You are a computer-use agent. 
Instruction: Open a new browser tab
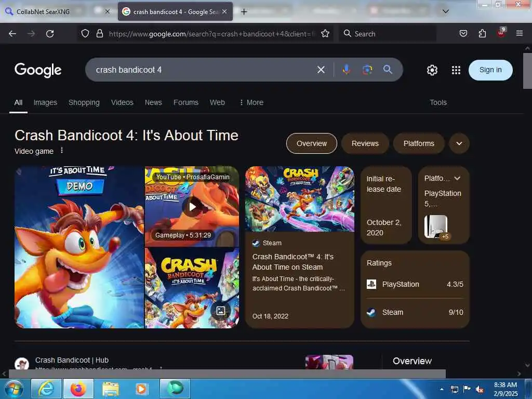click(x=244, y=12)
